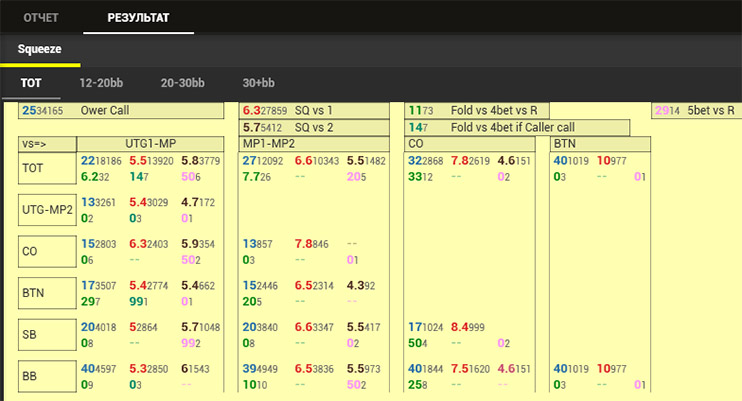This screenshot has height=401, width=742.
Task: Click CO row value 7.8 with 846 samples
Action: click(x=311, y=244)
